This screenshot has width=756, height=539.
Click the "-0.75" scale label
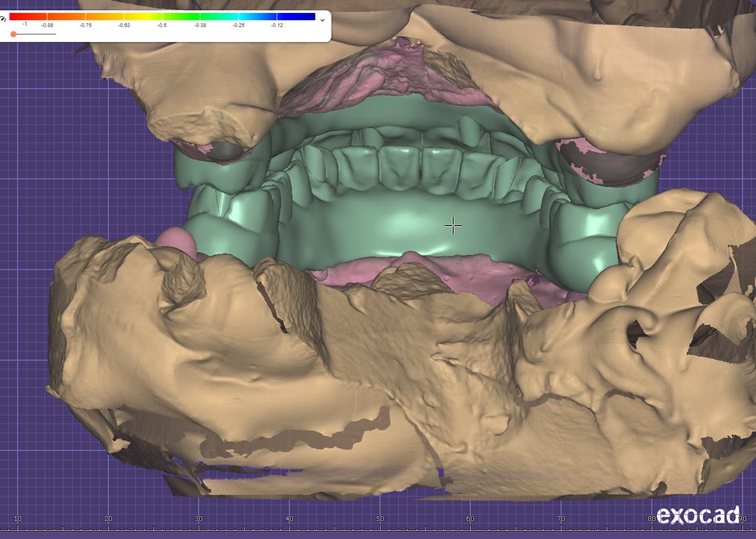pos(86,25)
